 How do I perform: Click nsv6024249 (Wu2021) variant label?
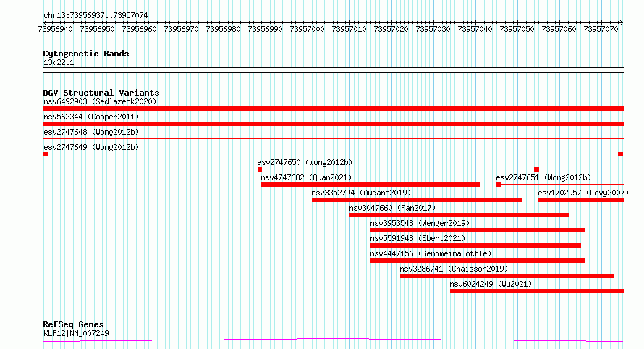[491, 284]
